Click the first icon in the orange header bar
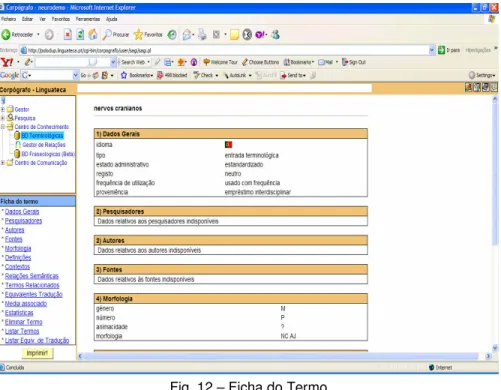 468,87
